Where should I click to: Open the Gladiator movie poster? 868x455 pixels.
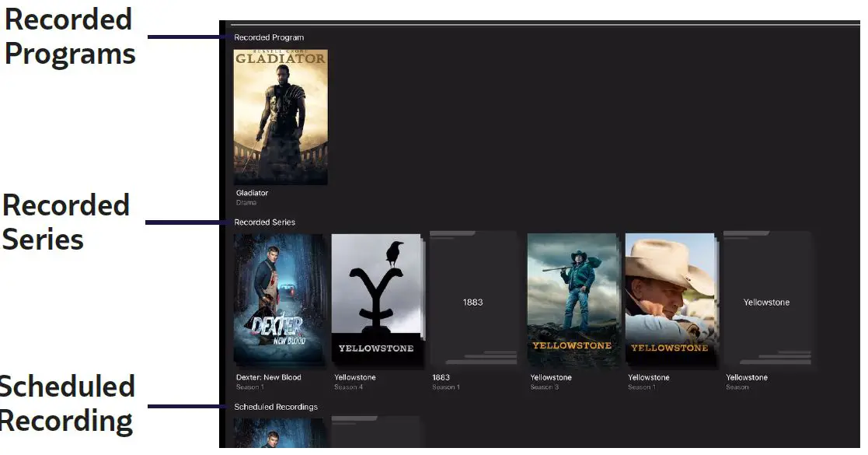(281, 117)
